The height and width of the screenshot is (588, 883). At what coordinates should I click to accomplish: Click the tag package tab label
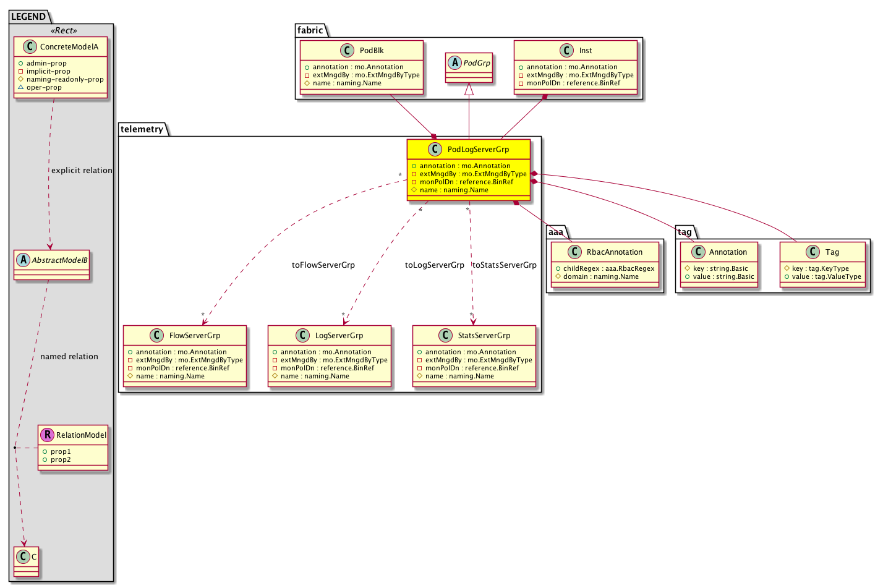point(685,232)
